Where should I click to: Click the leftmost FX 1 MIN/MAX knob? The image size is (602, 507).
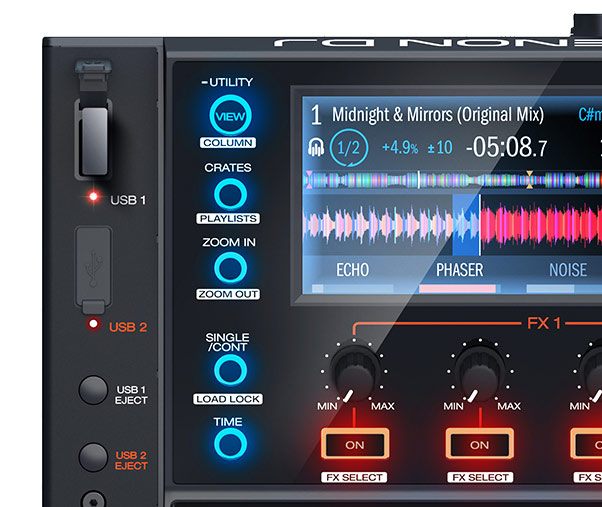click(353, 373)
